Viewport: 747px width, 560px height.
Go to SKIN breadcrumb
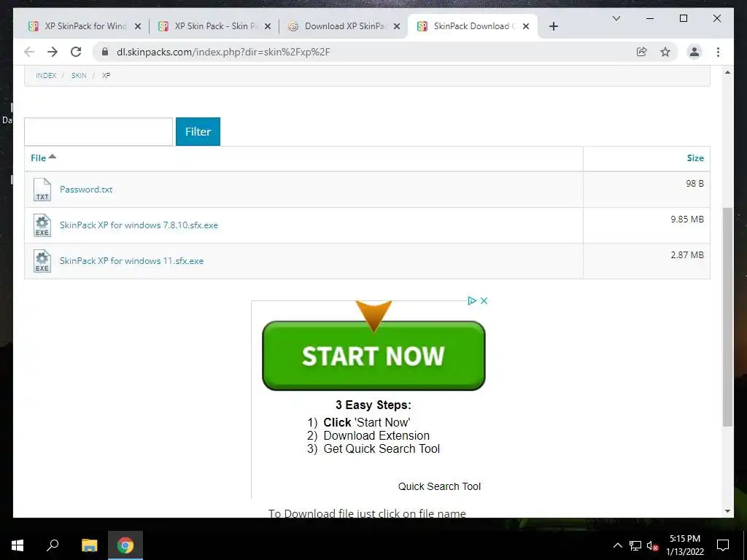coord(79,75)
